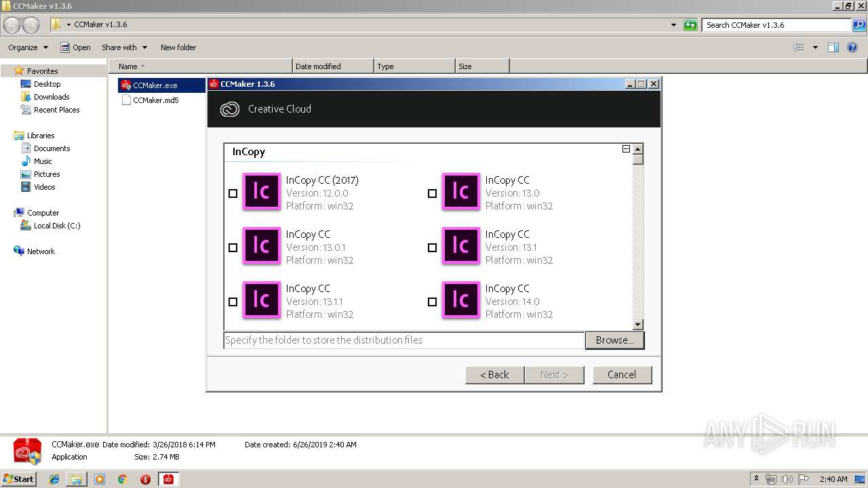Sort by Date modified column

point(333,66)
